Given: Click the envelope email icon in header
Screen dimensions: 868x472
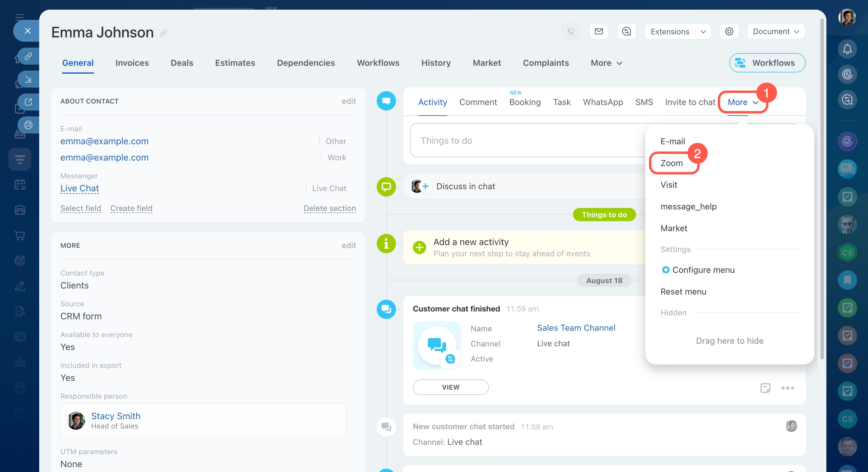Looking at the screenshot, I should click(x=599, y=31).
